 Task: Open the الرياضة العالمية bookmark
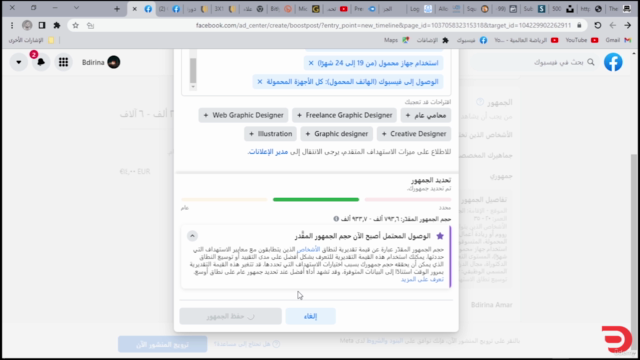(526, 40)
